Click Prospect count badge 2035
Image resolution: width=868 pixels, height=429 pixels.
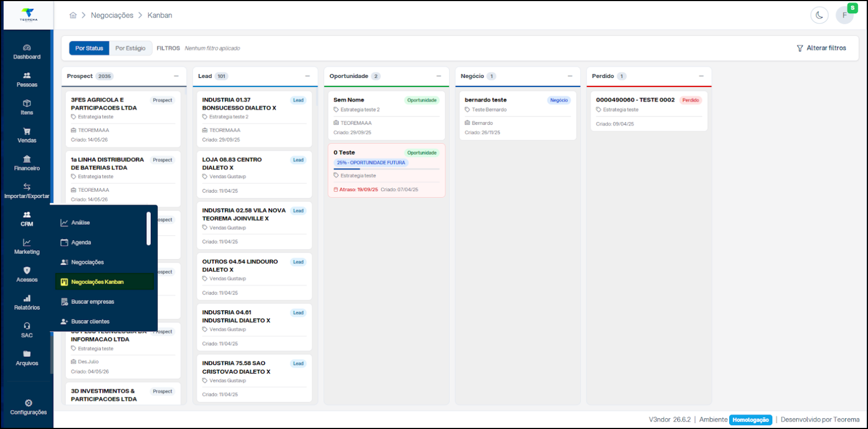click(105, 76)
